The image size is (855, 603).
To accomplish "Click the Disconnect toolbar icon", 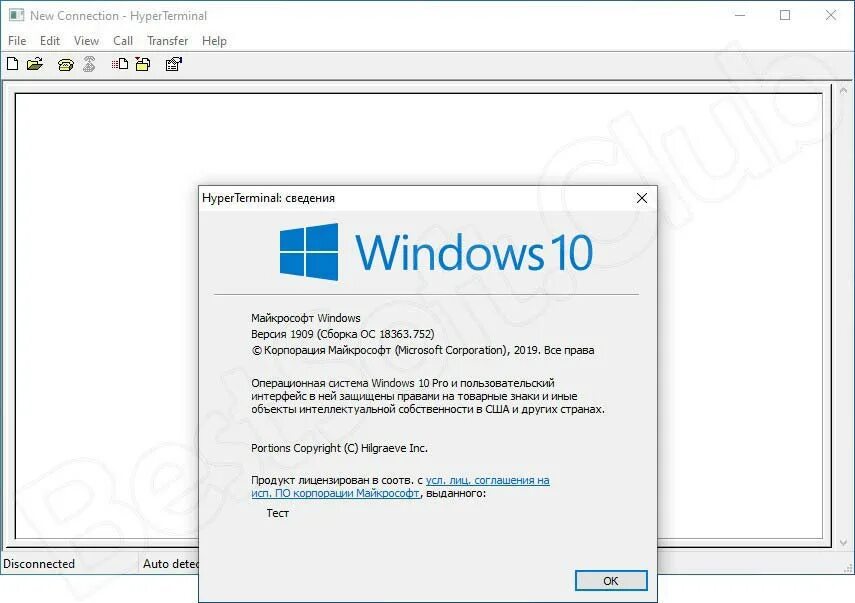I will tap(89, 64).
